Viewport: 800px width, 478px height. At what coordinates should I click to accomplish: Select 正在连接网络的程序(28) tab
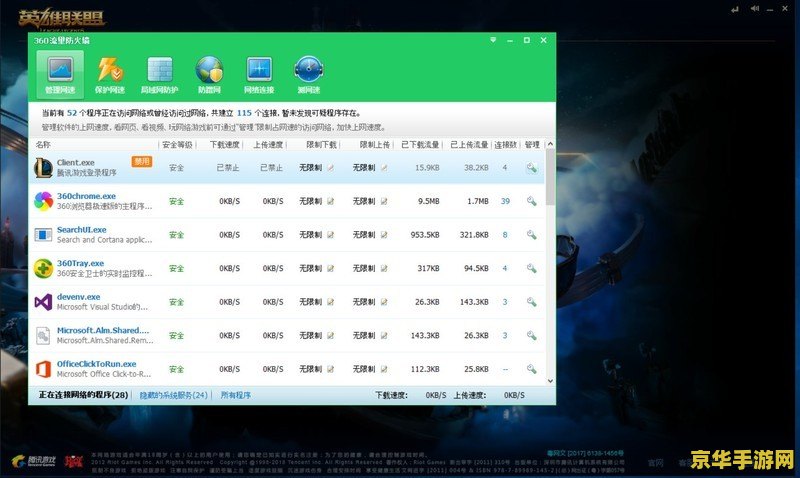coord(84,395)
